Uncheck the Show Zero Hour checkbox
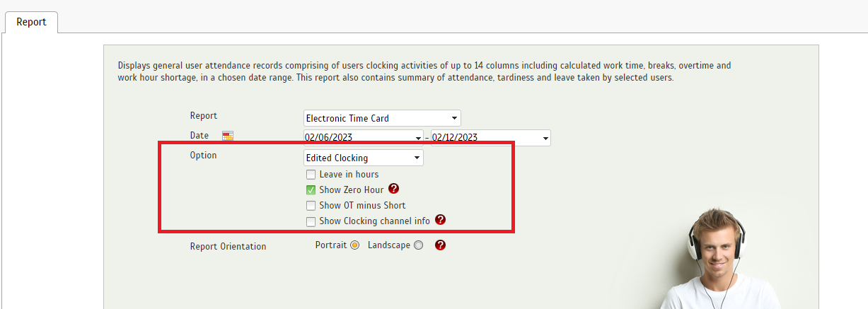Image resolution: width=868 pixels, height=309 pixels. click(311, 190)
